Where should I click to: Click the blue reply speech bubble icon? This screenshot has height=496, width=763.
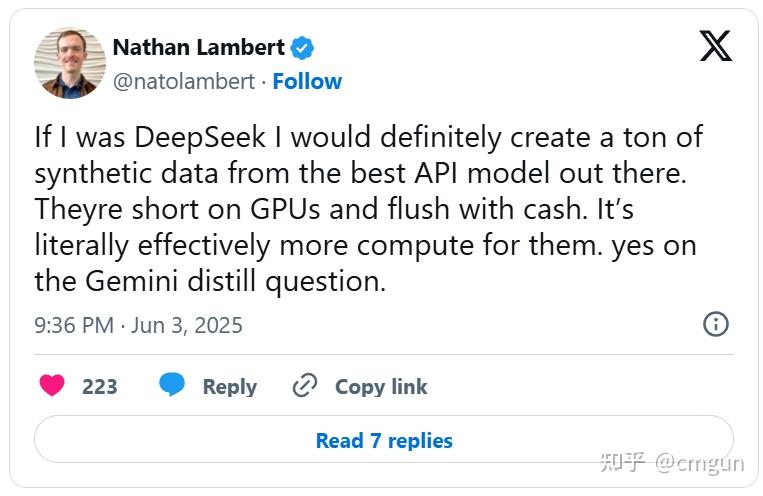point(172,386)
